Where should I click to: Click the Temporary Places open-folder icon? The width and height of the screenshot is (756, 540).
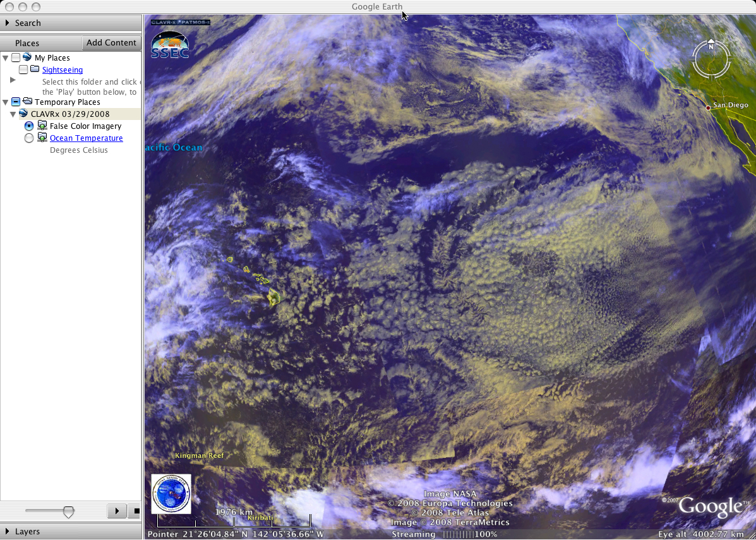(27, 102)
